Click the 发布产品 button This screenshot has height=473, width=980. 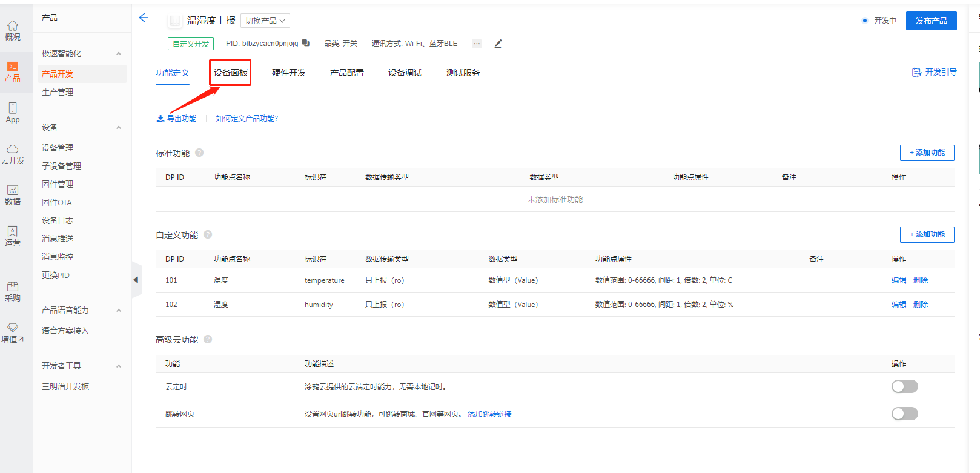click(x=931, y=21)
